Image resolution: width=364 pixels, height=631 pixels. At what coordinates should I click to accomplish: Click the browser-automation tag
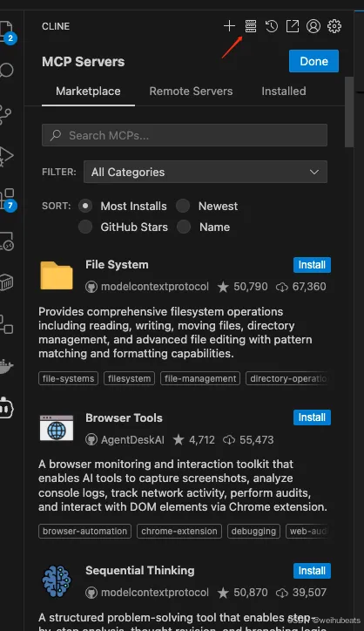pyautogui.click(x=84, y=531)
